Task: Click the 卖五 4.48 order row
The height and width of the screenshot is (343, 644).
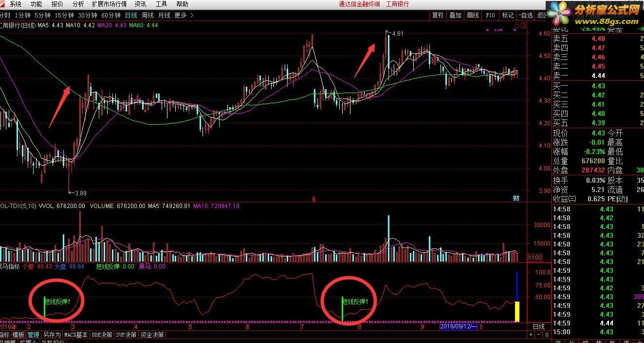Action: coord(598,38)
